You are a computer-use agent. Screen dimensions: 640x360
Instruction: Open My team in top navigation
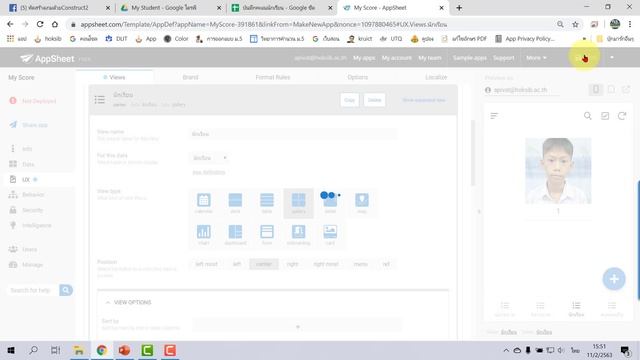click(430, 58)
